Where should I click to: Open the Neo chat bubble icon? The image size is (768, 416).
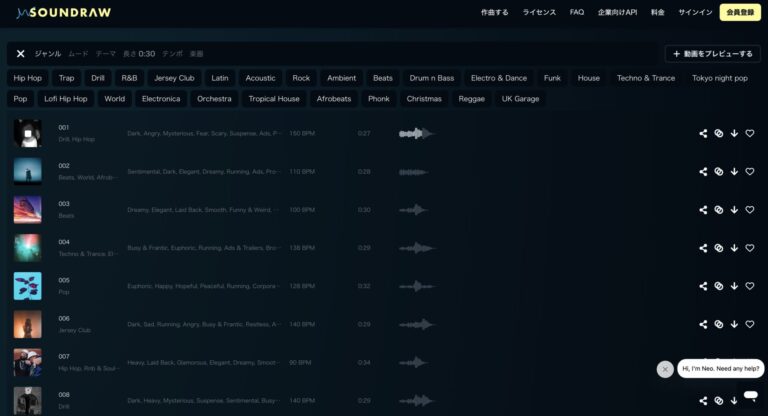(x=750, y=396)
